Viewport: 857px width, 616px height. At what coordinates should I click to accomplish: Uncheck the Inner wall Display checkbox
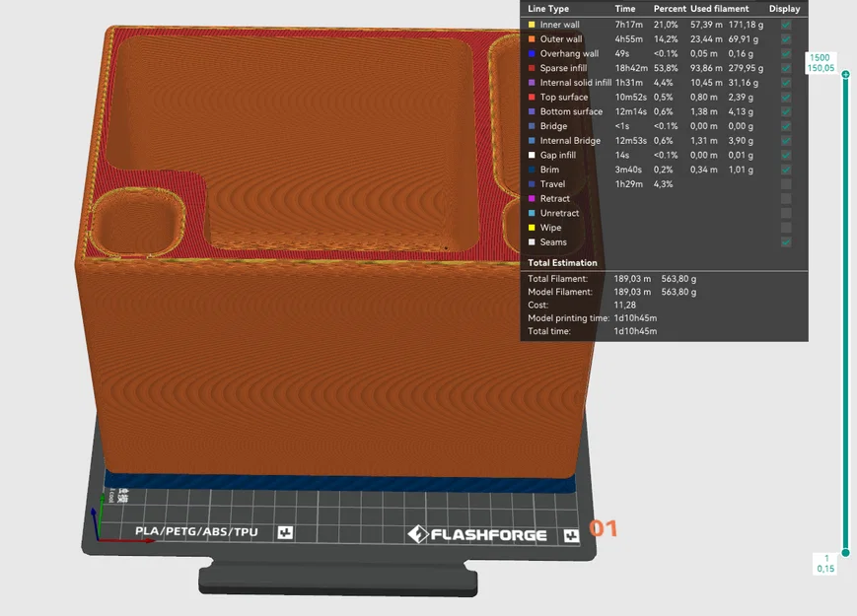coord(785,25)
